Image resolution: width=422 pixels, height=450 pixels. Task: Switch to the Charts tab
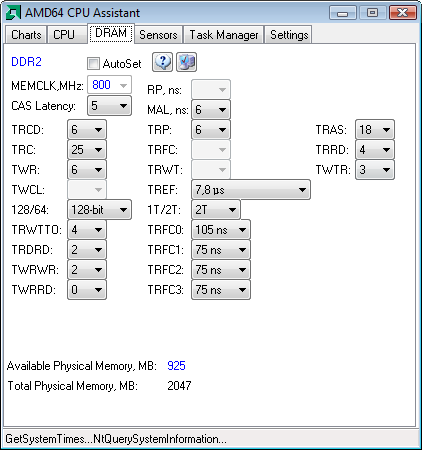tap(26, 35)
